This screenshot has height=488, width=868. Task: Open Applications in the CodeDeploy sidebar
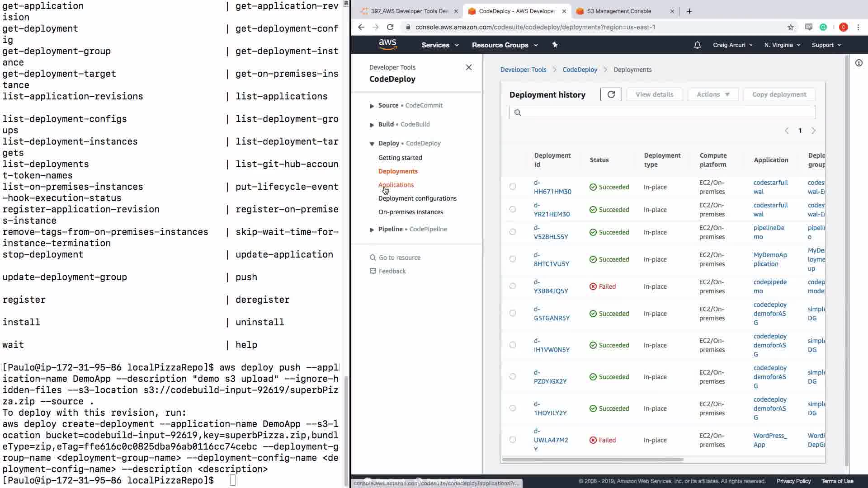tap(396, 185)
